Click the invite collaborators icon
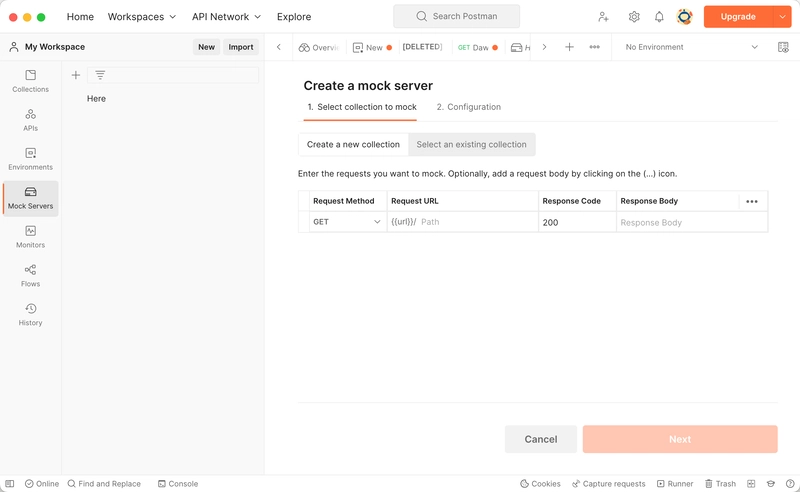The image size is (800, 492). (x=603, y=17)
